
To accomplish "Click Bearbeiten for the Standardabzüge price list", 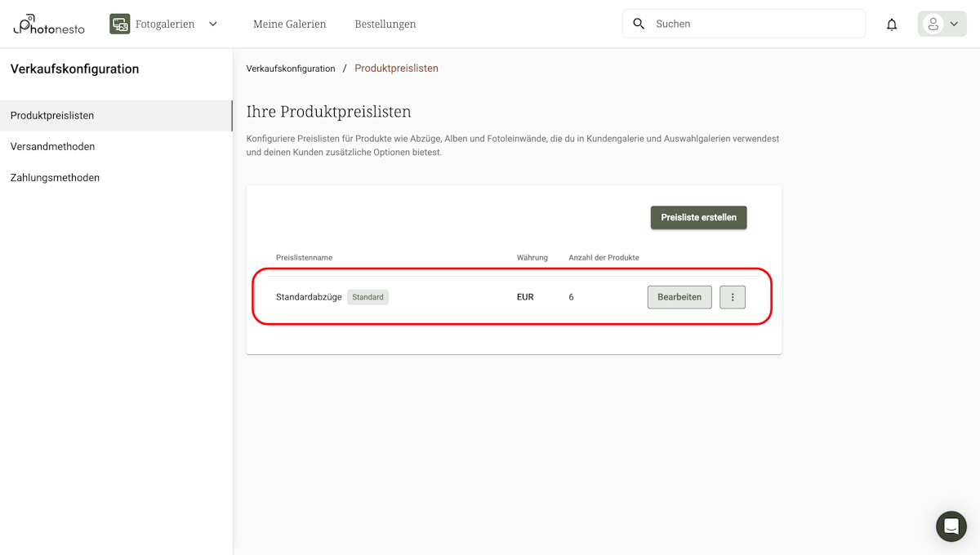I will 679,297.
